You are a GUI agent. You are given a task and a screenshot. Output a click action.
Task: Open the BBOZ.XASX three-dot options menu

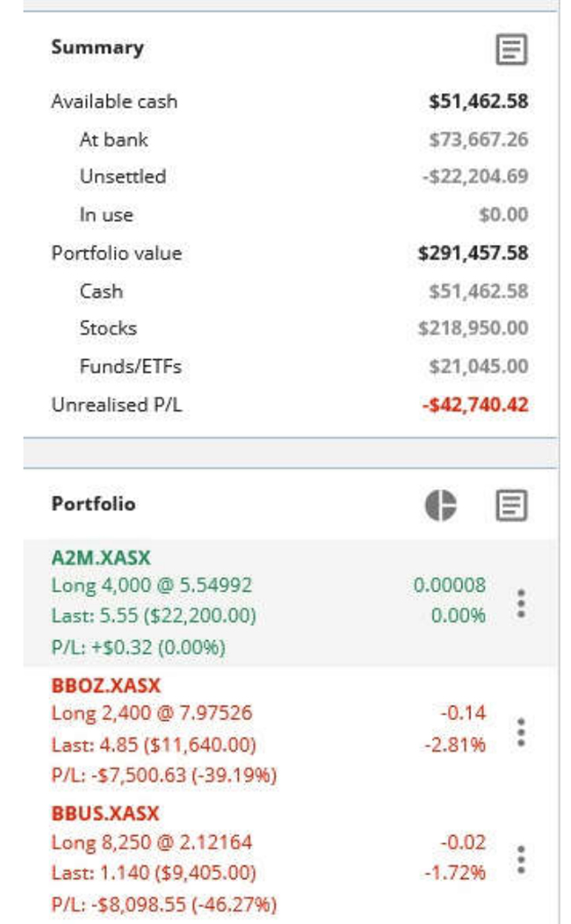tap(521, 732)
